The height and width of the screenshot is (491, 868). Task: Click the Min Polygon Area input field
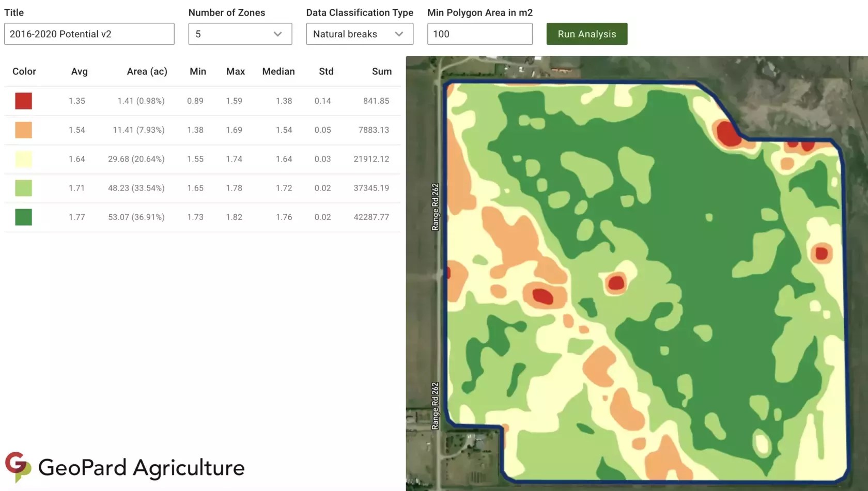click(479, 34)
